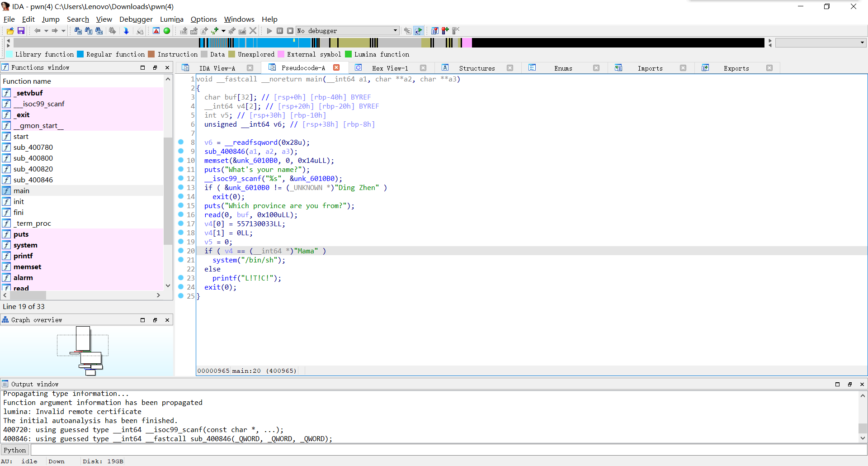Open the Jump menu
Image resolution: width=868 pixels, height=466 pixels.
coord(51,19)
